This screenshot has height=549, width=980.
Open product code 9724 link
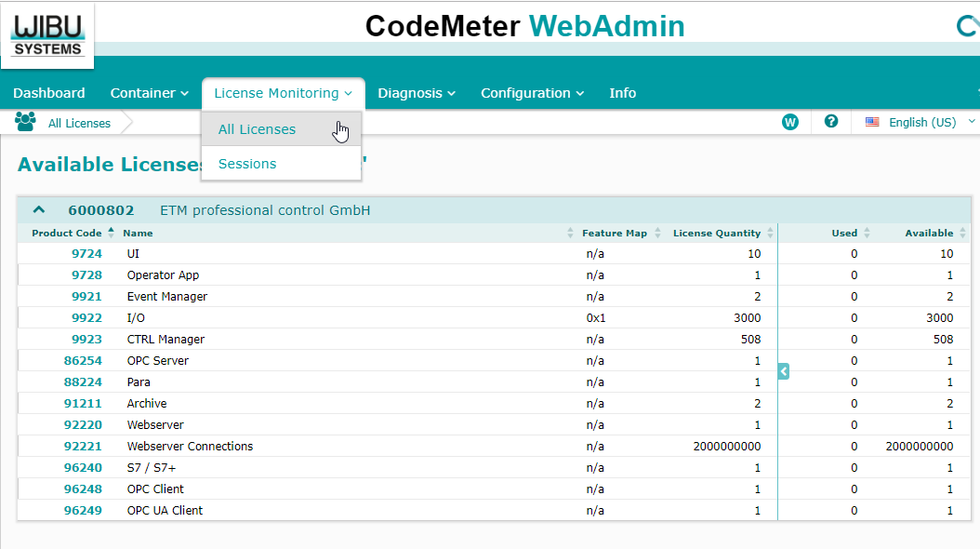pyautogui.click(x=86, y=253)
